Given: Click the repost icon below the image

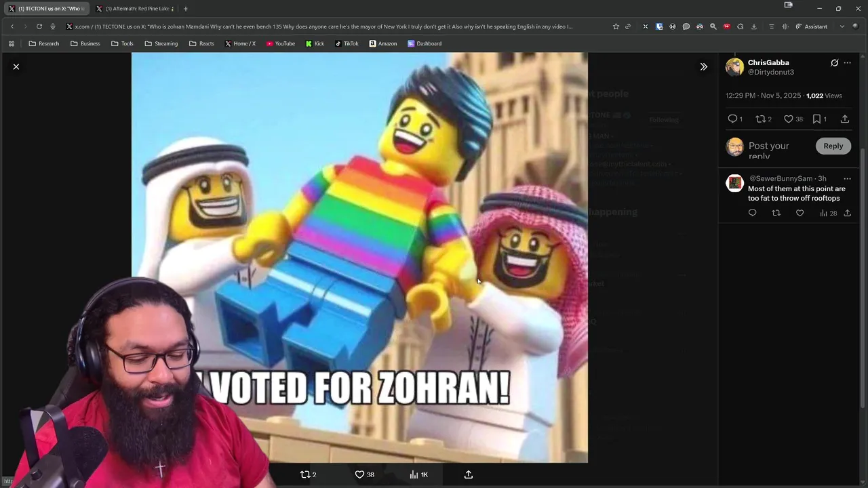Looking at the screenshot, I should (309, 474).
